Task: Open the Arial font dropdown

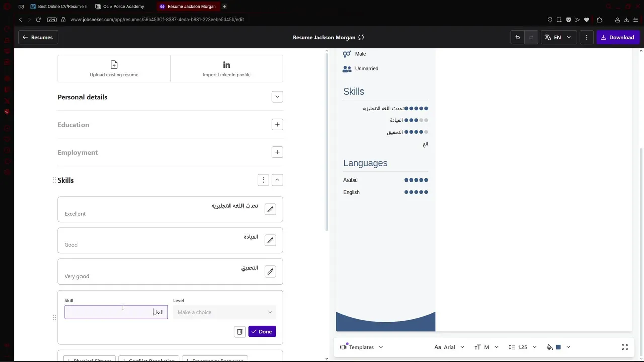Action: coord(449,347)
